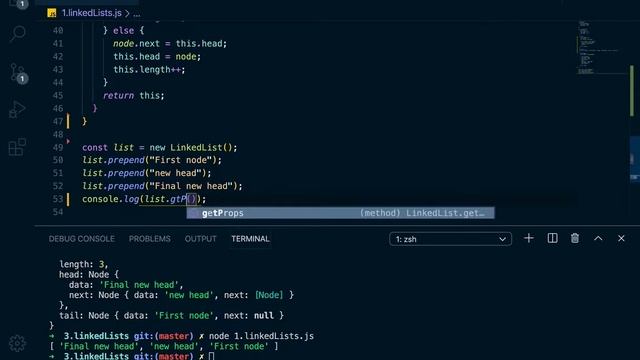Click 'LinkedList' on line 49
This screenshot has width=640, height=360.
pyautogui.click(x=196, y=147)
